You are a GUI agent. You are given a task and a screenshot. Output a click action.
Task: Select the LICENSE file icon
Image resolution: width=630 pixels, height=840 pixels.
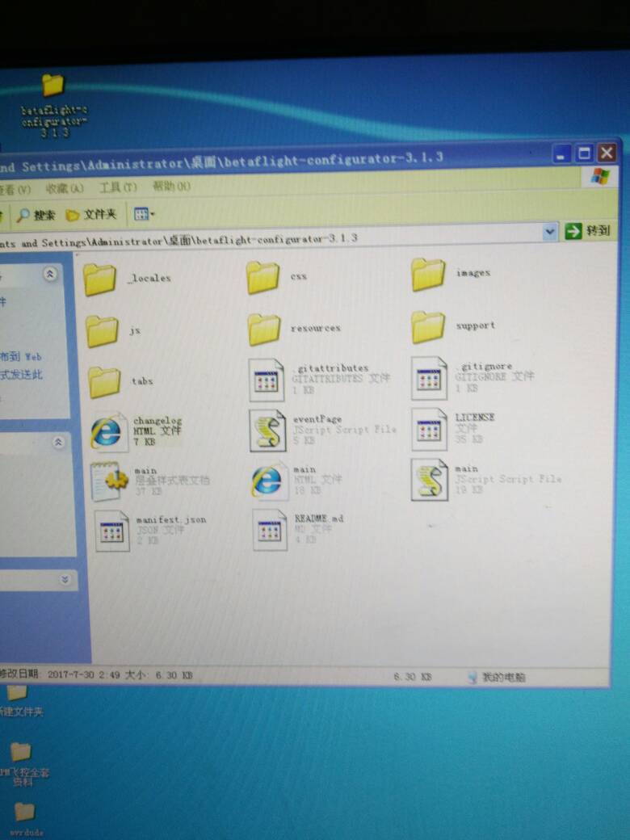(429, 429)
